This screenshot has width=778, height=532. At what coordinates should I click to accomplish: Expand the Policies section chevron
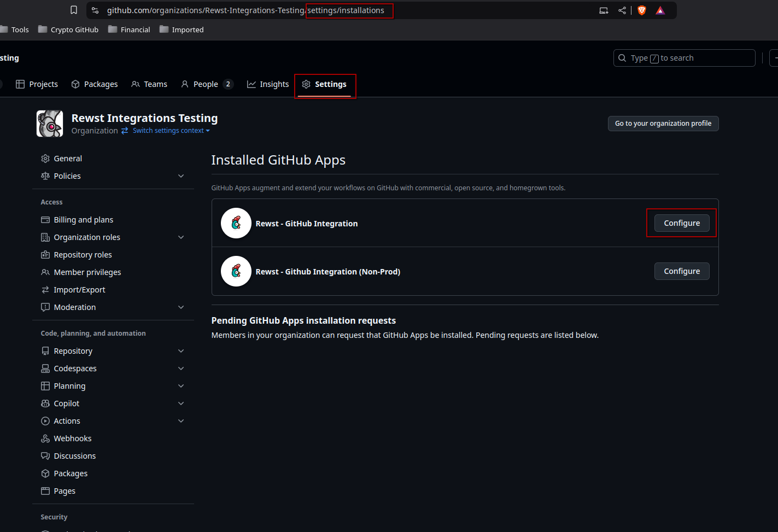click(181, 176)
